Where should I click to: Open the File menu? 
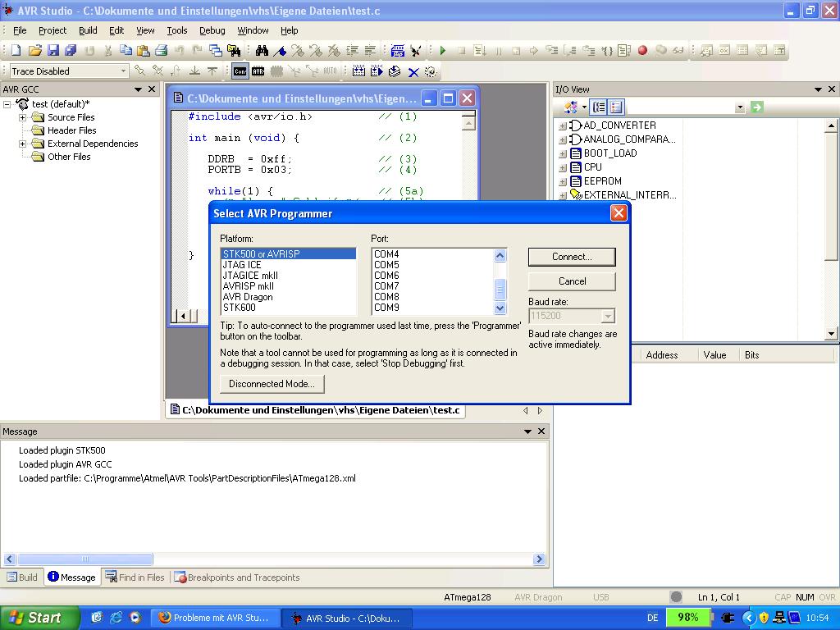[x=20, y=30]
